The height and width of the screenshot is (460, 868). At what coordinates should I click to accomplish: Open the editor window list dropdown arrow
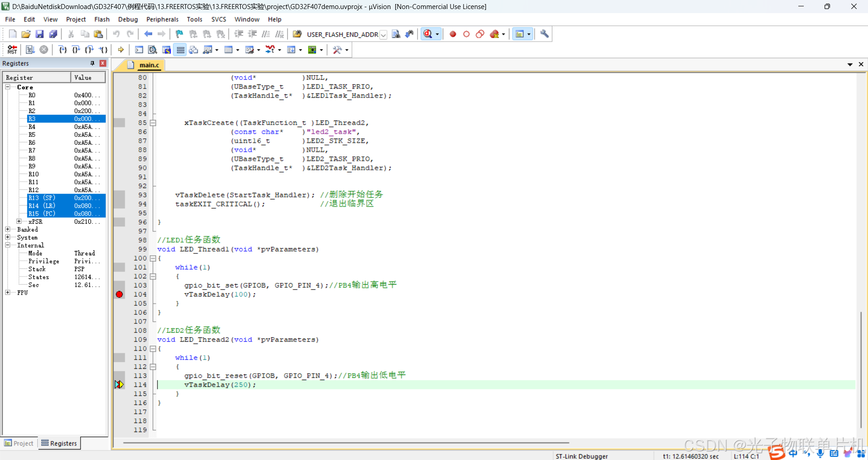coord(850,65)
